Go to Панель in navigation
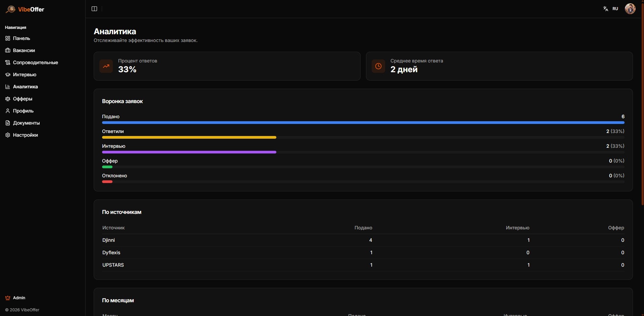The image size is (644, 316). (x=21, y=38)
